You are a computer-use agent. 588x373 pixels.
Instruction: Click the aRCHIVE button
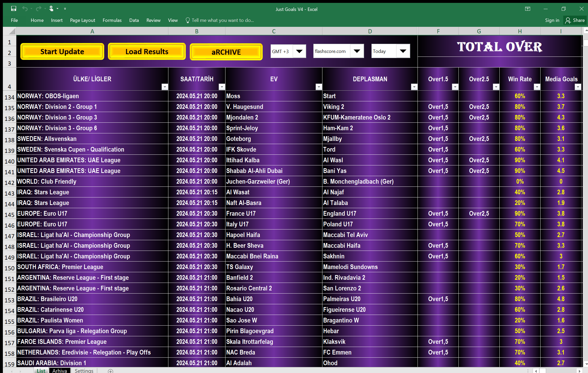226,52
